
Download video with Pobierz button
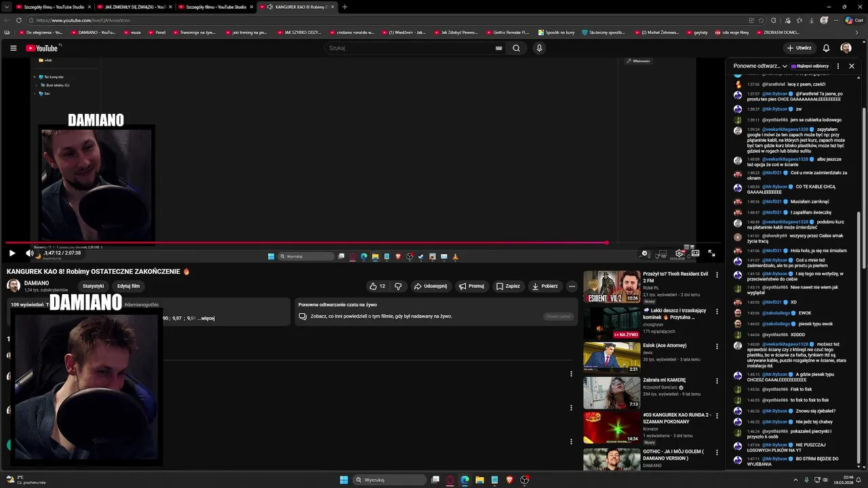click(545, 286)
